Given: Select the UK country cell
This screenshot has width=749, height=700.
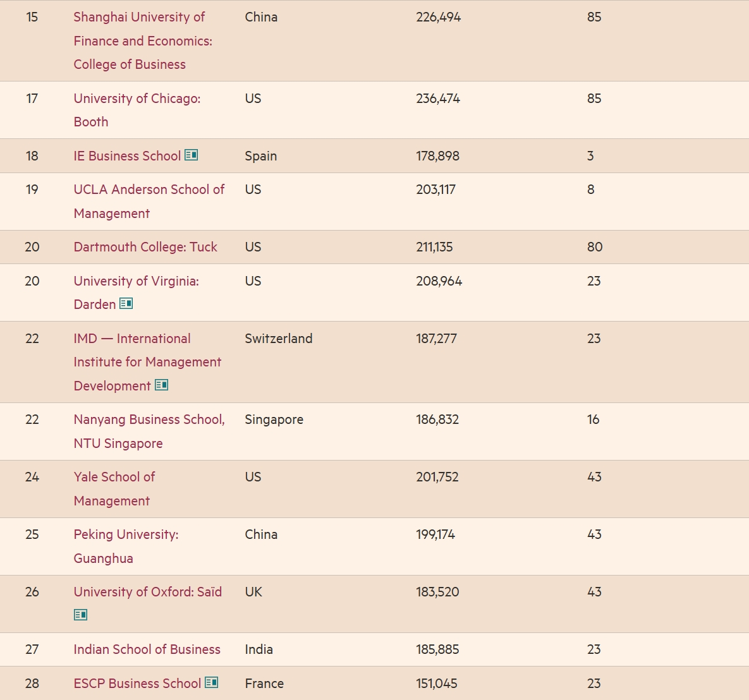Looking at the screenshot, I should point(253,591).
